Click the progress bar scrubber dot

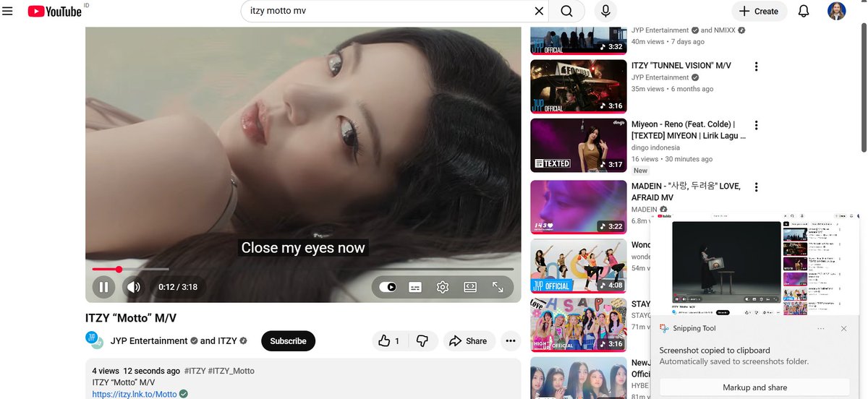(x=119, y=269)
